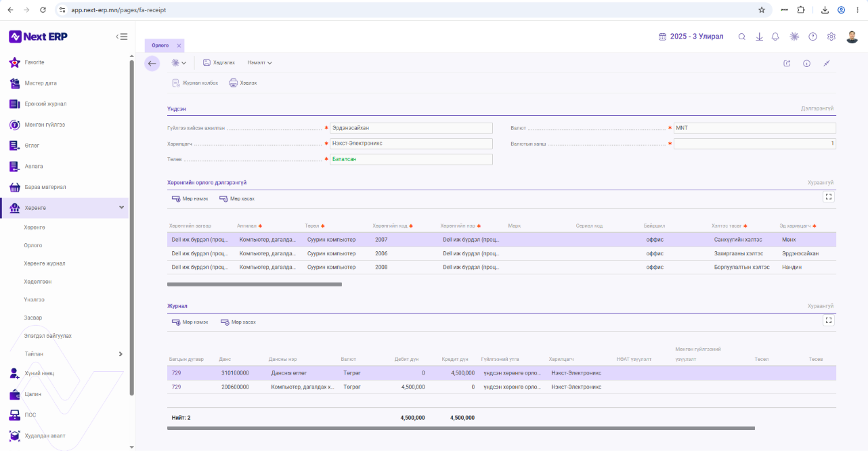
Task: Open the notifications bell icon
Action: coord(776,37)
